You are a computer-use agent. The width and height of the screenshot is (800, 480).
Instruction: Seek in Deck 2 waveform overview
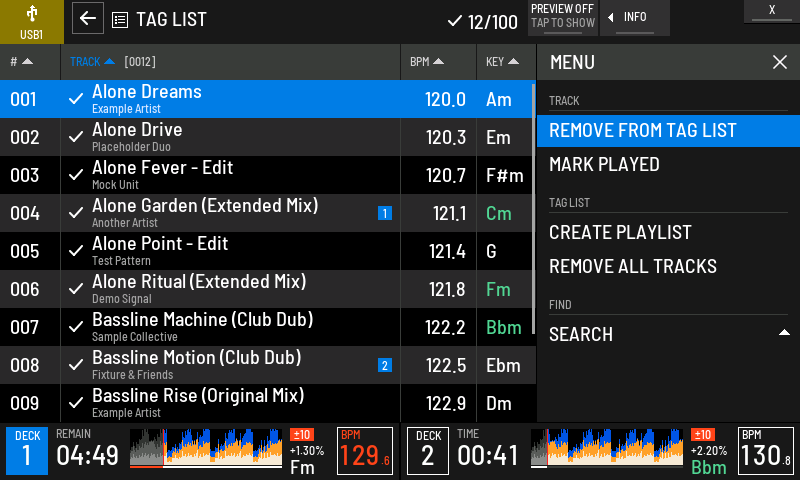tap(607, 448)
